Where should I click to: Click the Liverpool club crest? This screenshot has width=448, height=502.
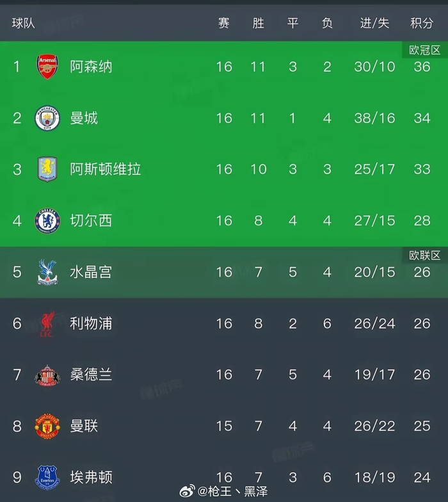click(48, 323)
